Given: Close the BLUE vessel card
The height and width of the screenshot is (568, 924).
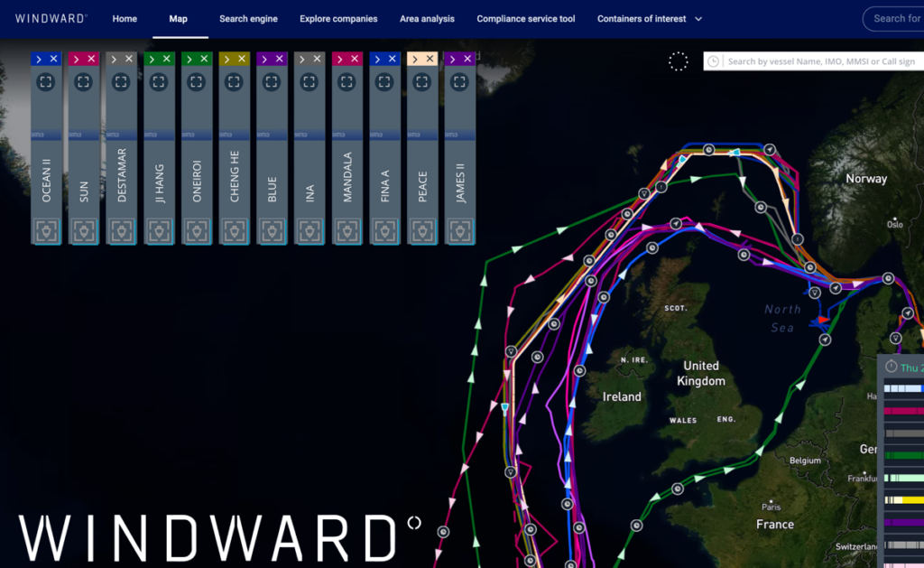Looking at the screenshot, I should pos(280,59).
